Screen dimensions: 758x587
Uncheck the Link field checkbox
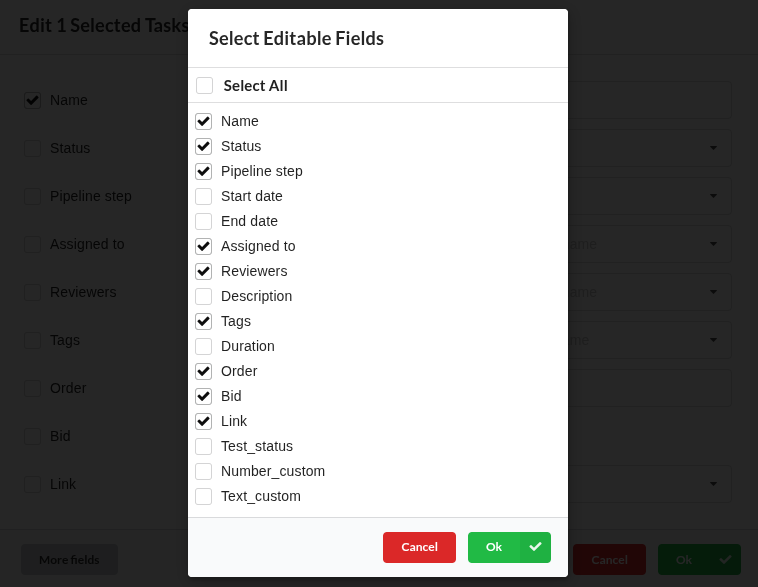[x=204, y=421]
